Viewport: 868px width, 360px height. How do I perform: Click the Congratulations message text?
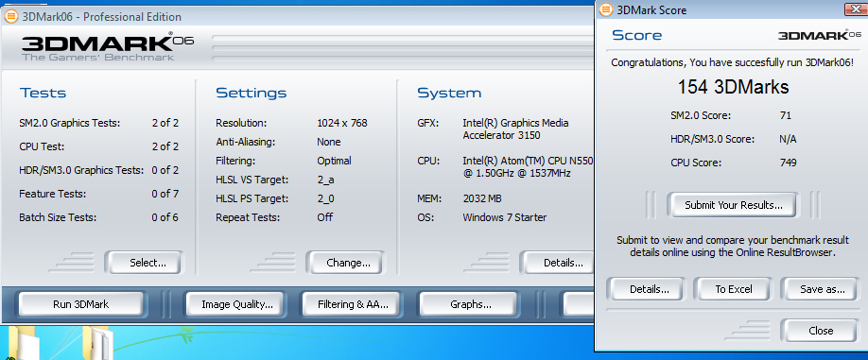733,62
